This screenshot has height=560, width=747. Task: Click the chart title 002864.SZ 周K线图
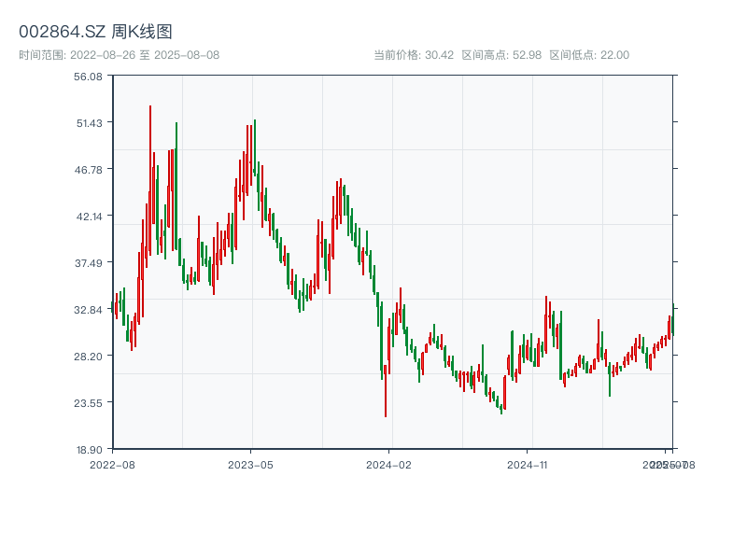click(95, 32)
